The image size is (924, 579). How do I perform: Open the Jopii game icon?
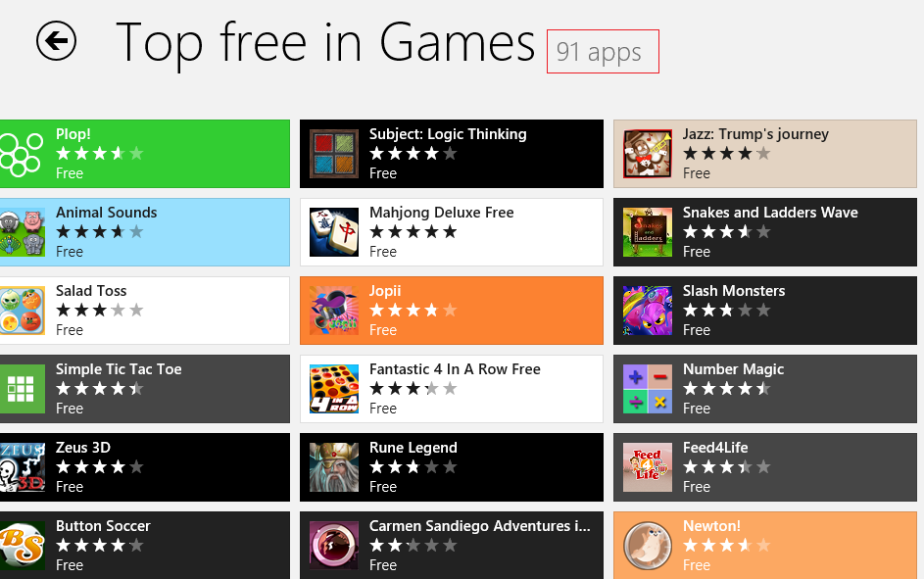334,311
